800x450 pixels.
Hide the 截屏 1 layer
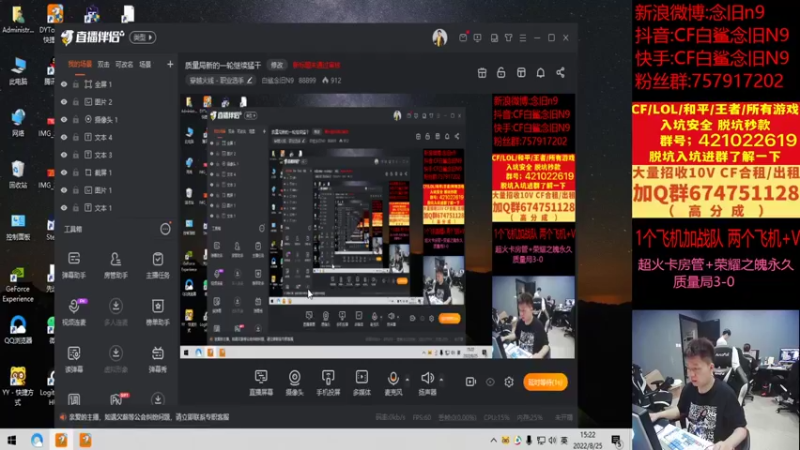pyautogui.click(x=64, y=172)
